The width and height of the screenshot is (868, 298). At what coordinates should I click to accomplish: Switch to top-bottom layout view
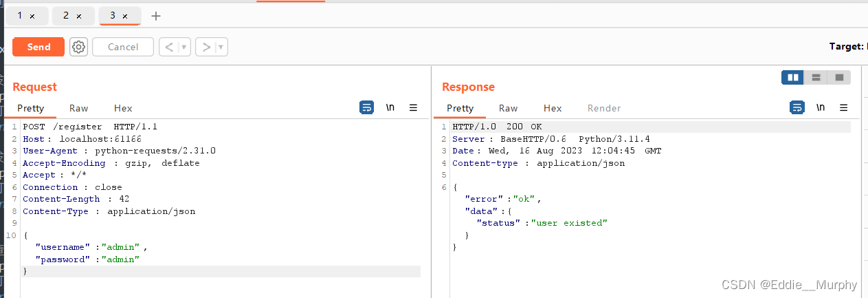pyautogui.click(x=816, y=77)
